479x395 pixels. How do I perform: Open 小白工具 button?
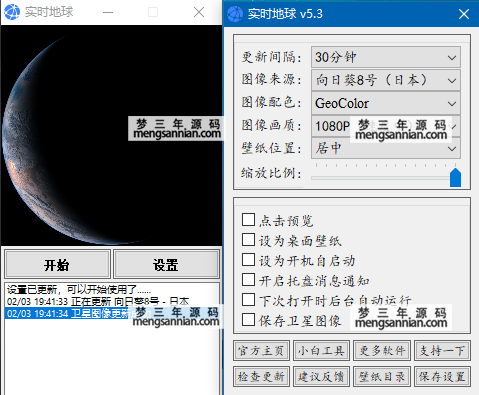click(321, 350)
